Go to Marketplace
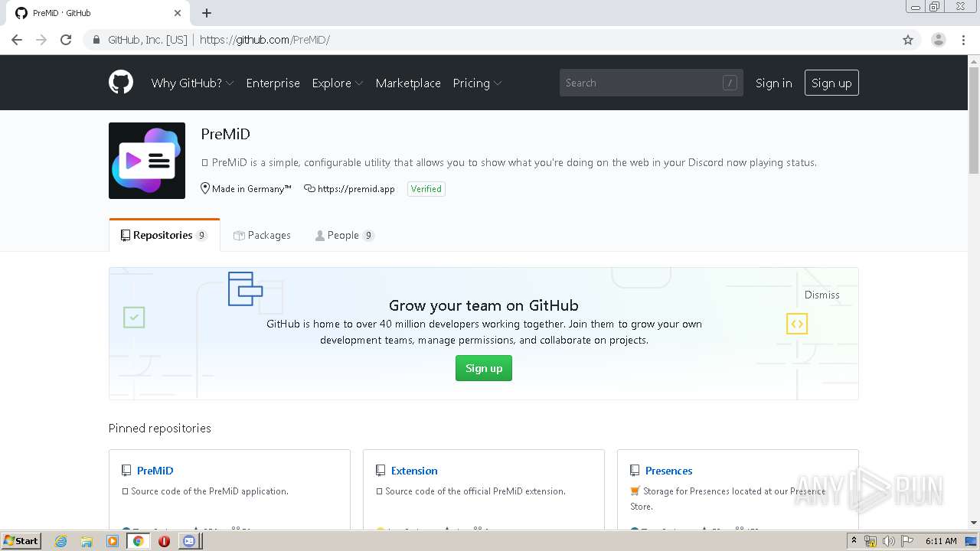 [408, 83]
